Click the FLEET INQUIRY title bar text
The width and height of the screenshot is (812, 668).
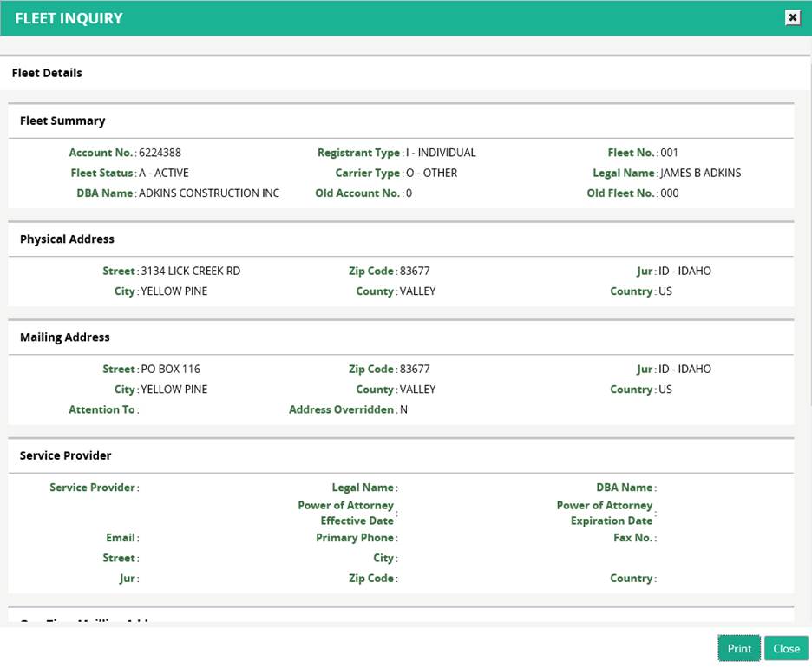[69, 18]
